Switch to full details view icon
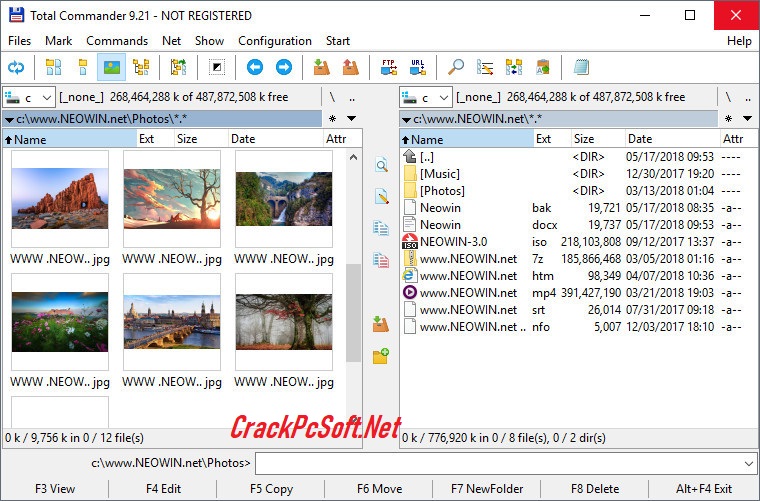This screenshot has height=501, width=760. point(82,67)
